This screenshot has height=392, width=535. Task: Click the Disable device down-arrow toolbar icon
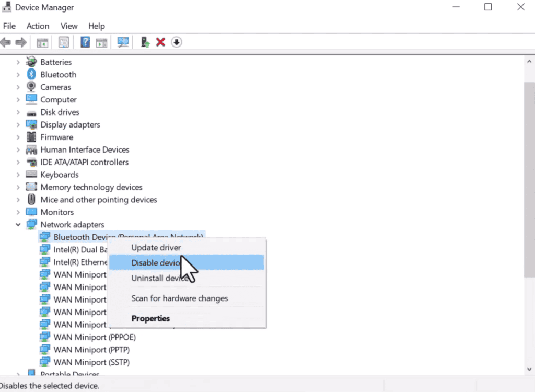tap(176, 42)
